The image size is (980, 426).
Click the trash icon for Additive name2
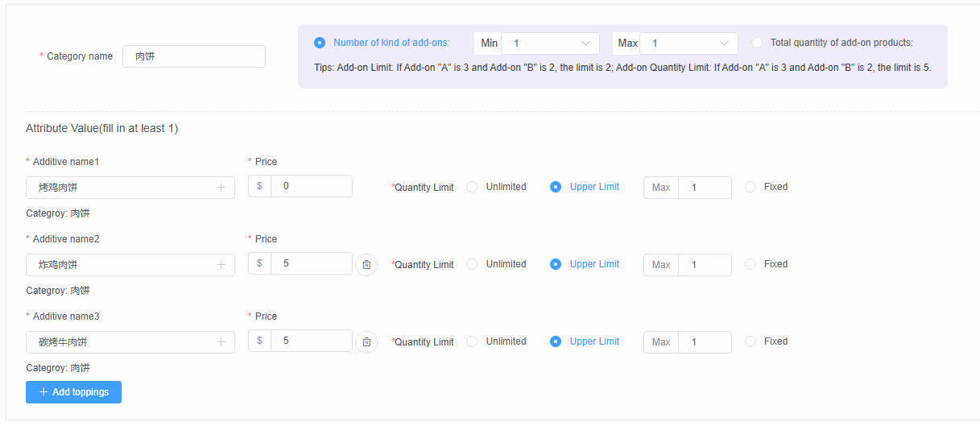366,264
